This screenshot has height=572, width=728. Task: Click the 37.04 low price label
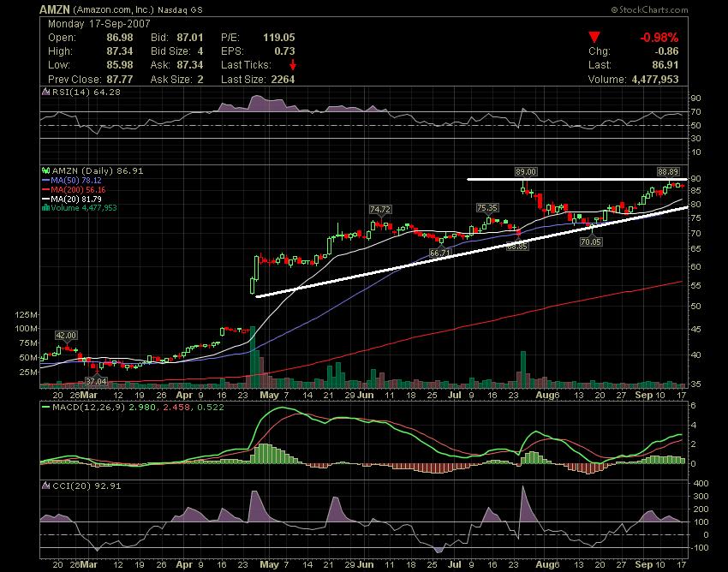97,381
